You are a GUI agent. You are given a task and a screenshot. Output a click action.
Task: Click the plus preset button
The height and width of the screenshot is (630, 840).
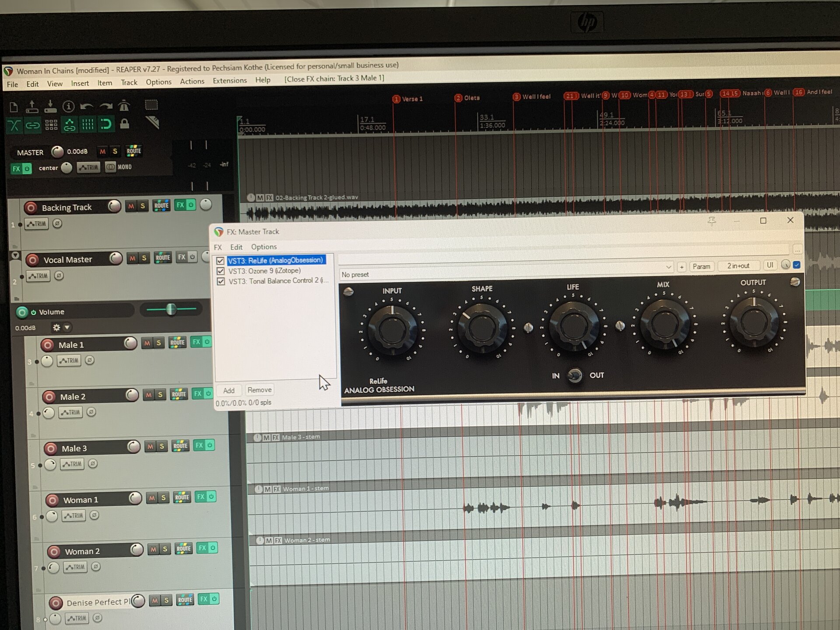pos(682,267)
